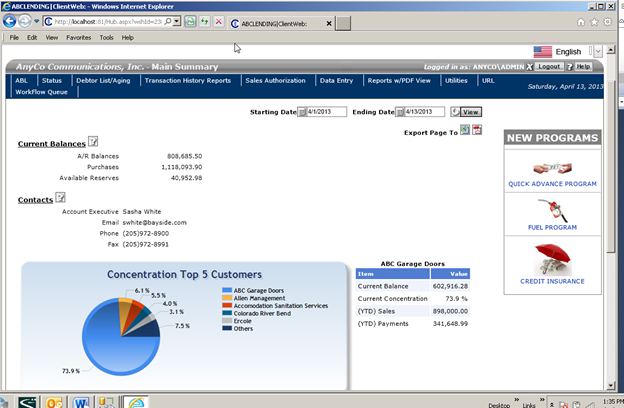Open Debtor List/Aging tab
This screenshot has width=624, height=408.
pos(103,80)
